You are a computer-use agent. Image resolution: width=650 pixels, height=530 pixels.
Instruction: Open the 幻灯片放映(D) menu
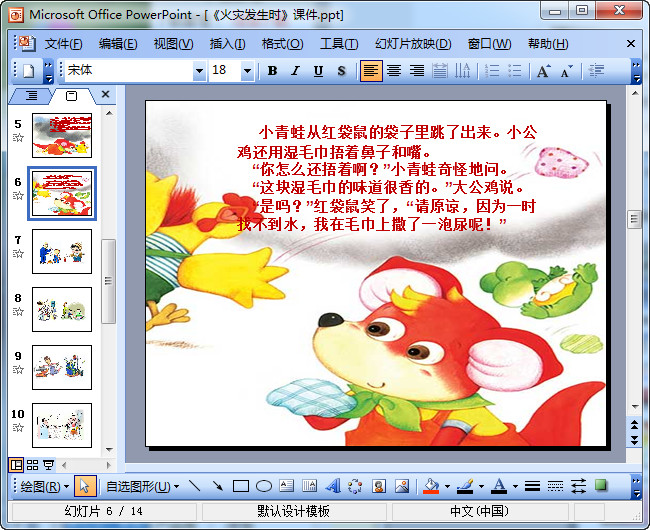[x=413, y=44]
